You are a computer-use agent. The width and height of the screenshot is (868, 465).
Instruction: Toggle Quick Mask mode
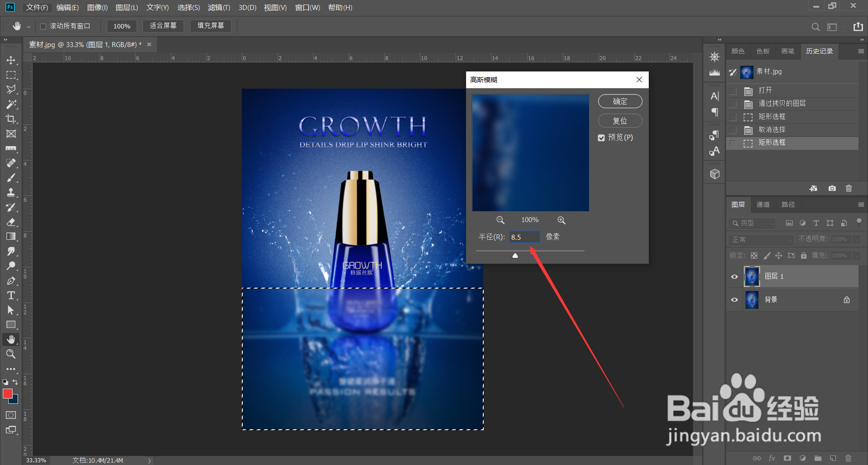tap(11, 415)
